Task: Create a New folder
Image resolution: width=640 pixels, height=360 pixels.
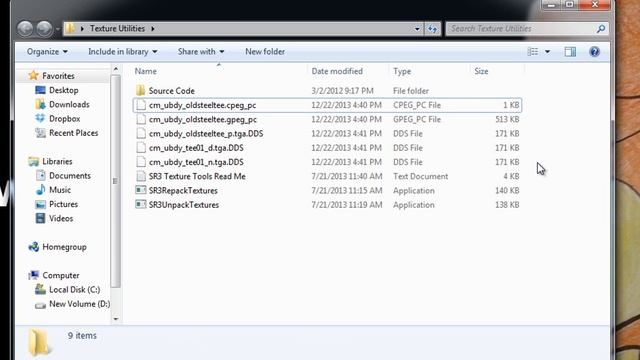Action: click(265, 52)
